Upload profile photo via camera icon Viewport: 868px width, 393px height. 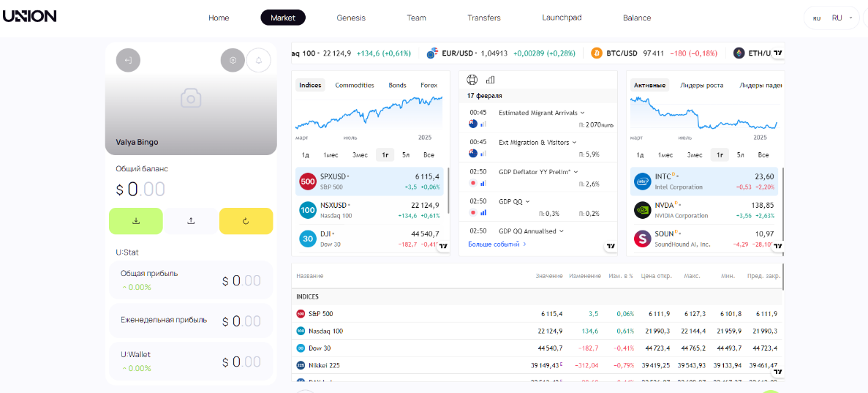pos(191,99)
